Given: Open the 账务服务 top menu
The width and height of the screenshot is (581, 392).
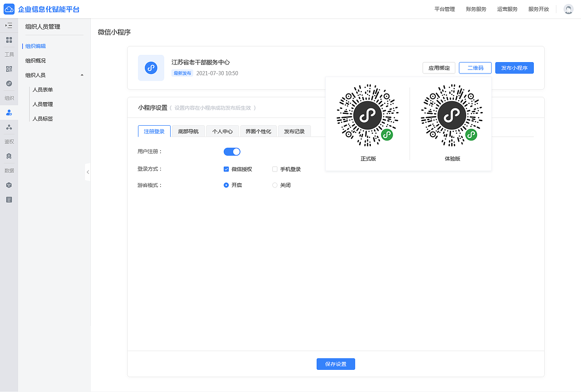Looking at the screenshot, I should click(476, 9).
